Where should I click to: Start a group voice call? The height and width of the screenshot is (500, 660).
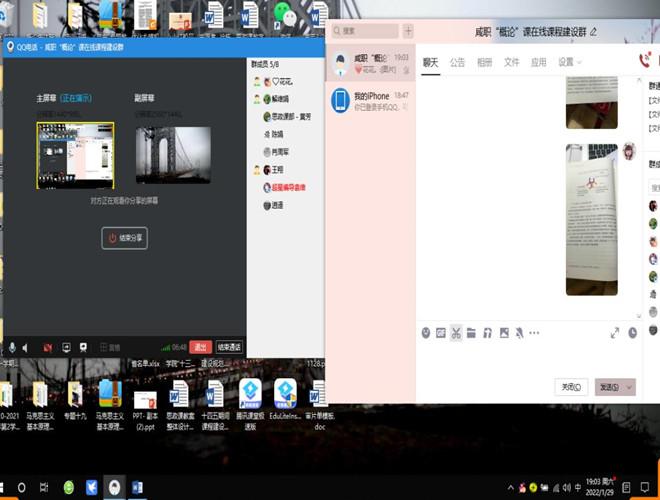coord(645,61)
